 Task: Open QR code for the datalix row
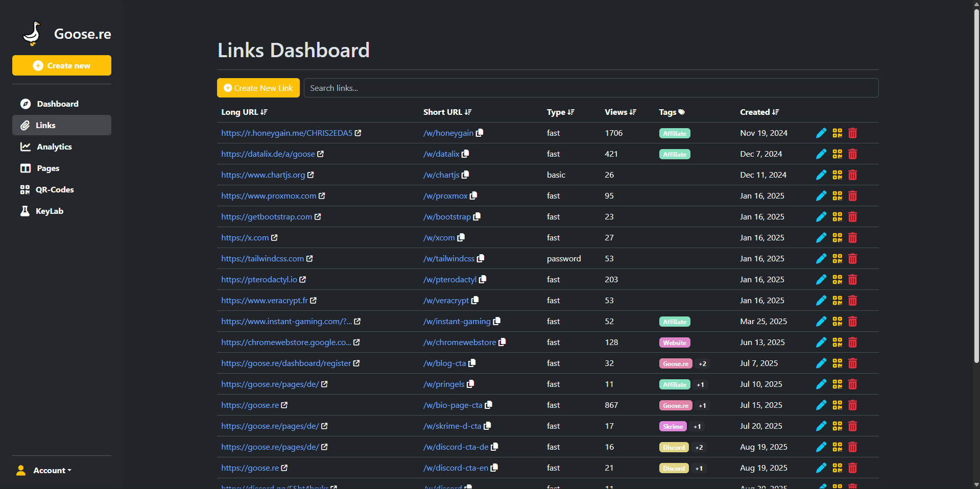[837, 154]
